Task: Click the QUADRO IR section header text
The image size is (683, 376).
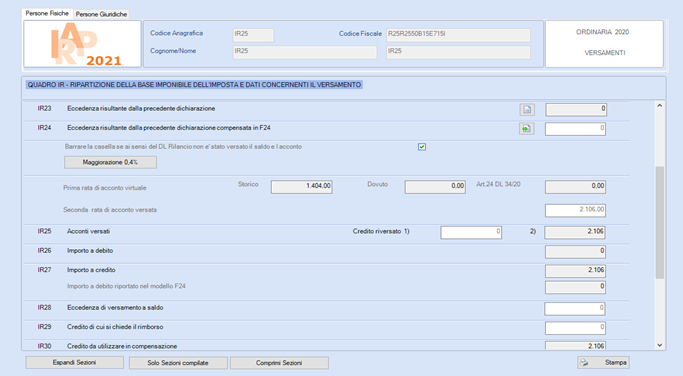Action: point(194,85)
